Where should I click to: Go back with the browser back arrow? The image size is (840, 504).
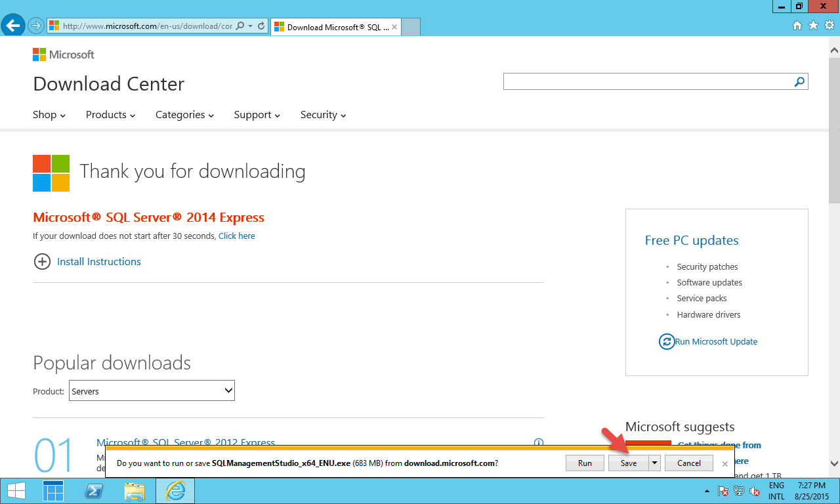click(x=12, y=26)
